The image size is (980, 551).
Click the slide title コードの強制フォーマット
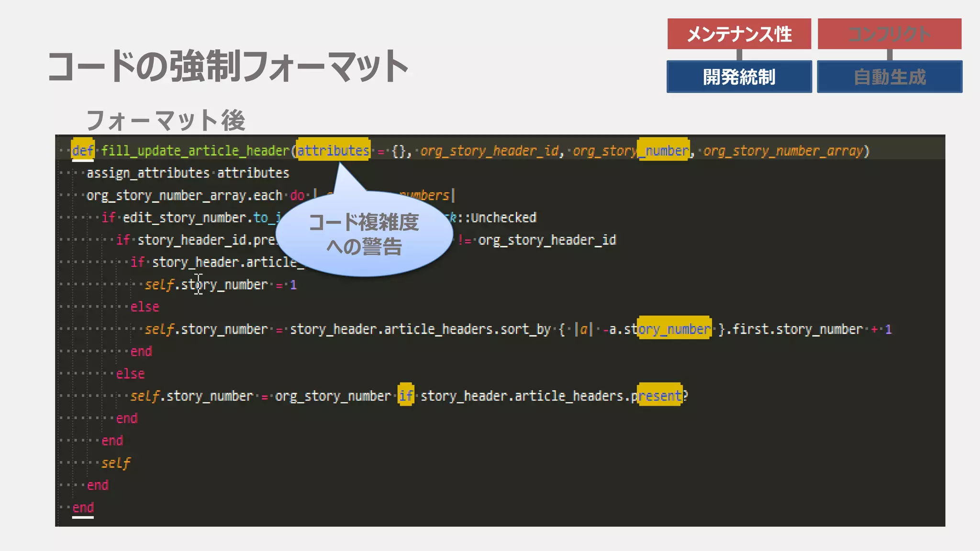[x=228, y=66]
